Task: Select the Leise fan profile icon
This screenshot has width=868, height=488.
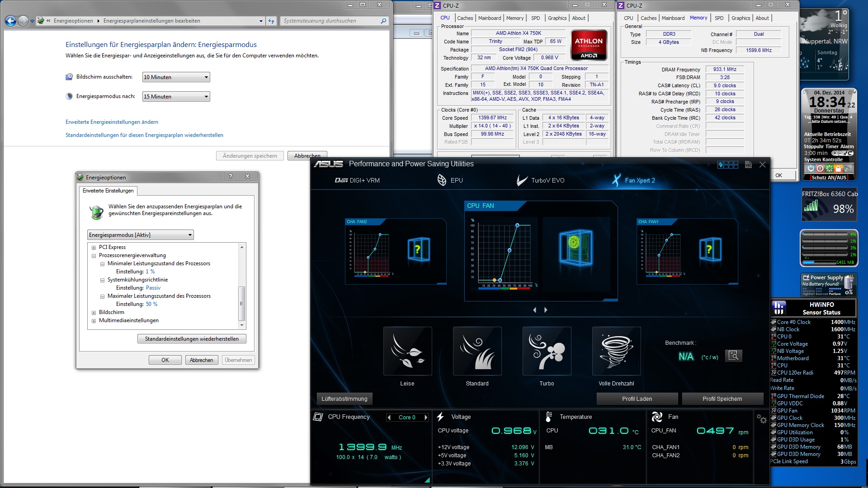Action: pyautogui.click(x=407, y=351)
